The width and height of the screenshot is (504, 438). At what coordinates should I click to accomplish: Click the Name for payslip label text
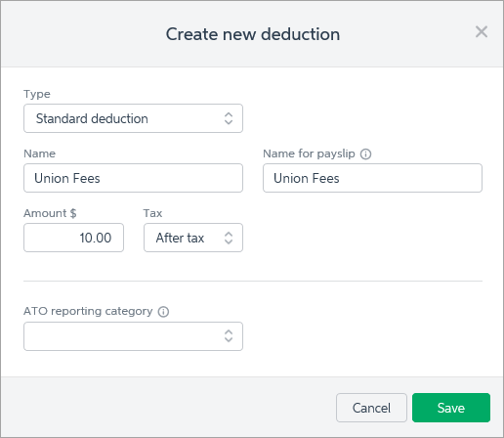(309, 153)
